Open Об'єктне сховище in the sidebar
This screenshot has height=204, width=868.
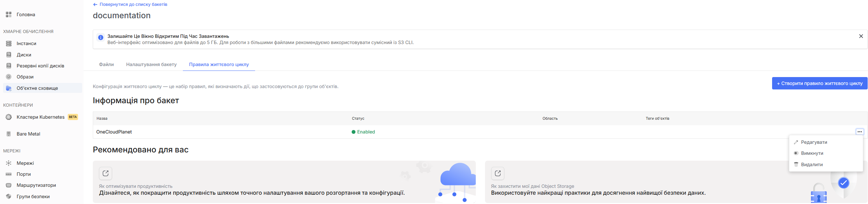(37, 88)
